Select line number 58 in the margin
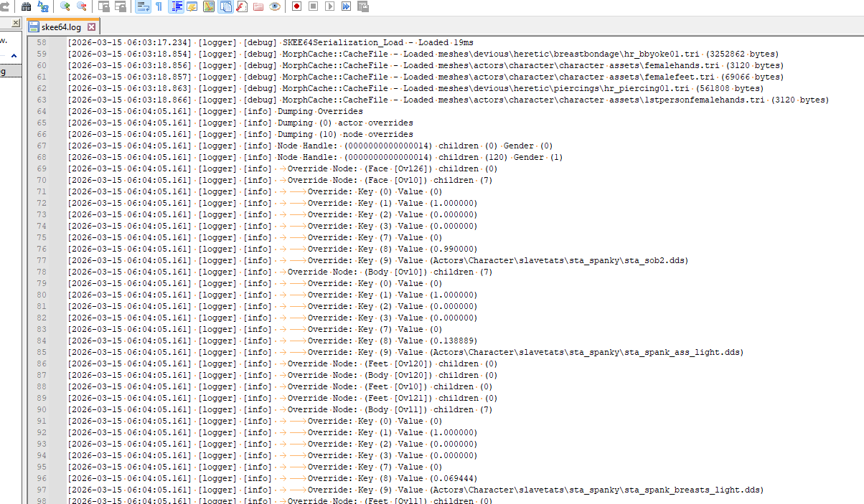The image size is (864, 504). pyautogui.click(x=42, y=42)
